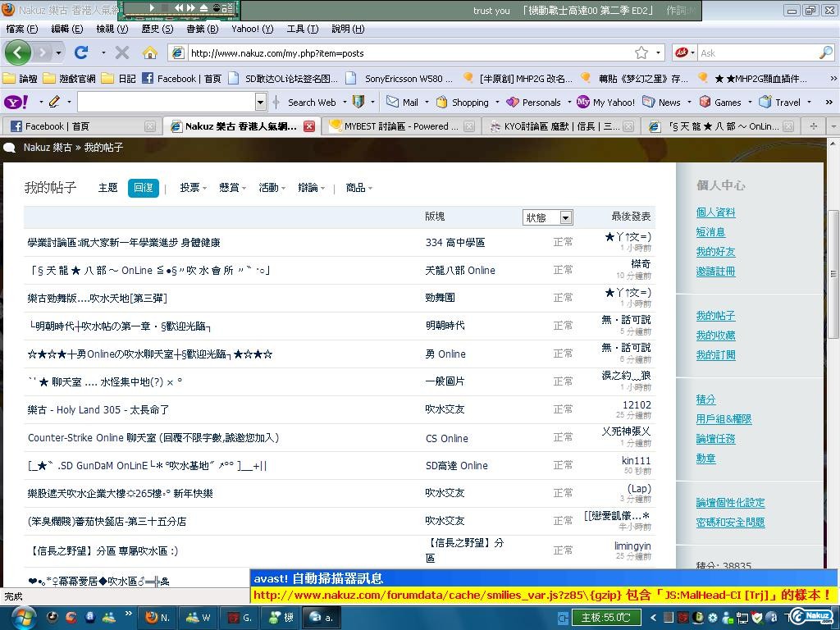Switch to the 回復 filter tab
Screen dimensions: 840x630
[x=143, y=188]
